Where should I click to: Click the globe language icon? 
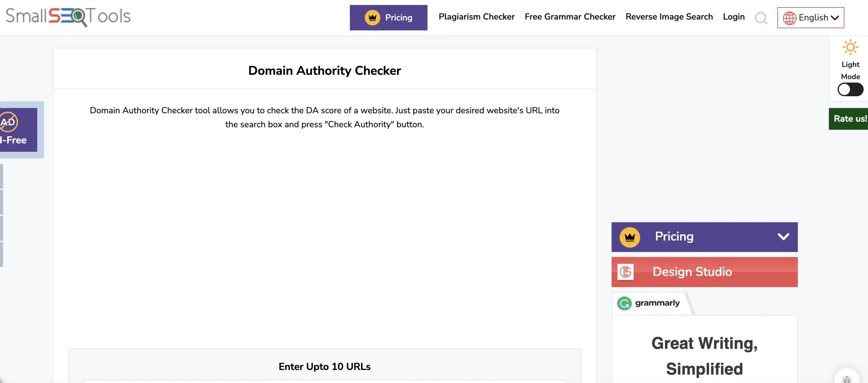tap(789, 17)
